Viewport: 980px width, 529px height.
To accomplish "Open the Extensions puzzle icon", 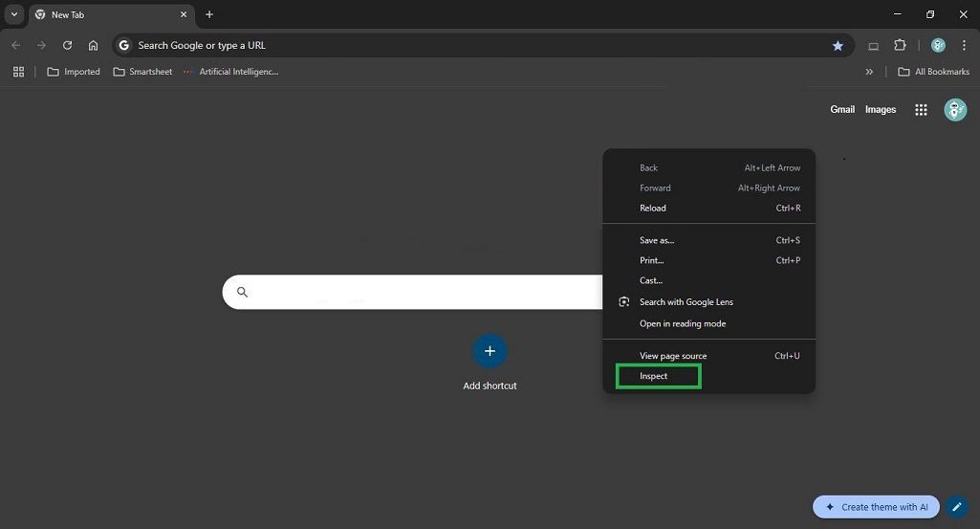I will [900, 45].
